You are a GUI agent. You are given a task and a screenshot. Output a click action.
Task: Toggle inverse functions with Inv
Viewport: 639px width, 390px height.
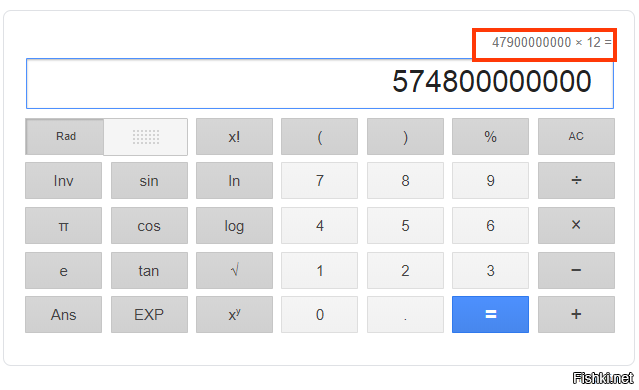[64, 181]
